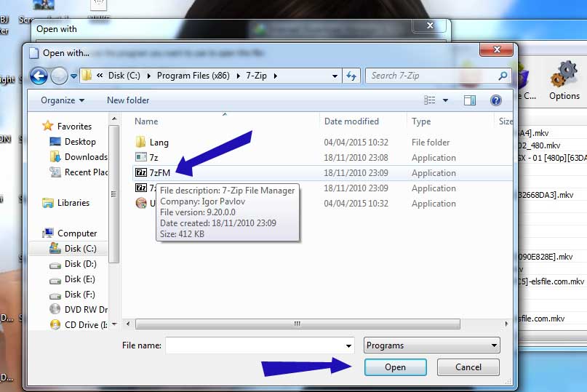Viewport: 587px width, 392px height.
Task: Select Computer in navigation pane
Action: (x=77, y=233)
